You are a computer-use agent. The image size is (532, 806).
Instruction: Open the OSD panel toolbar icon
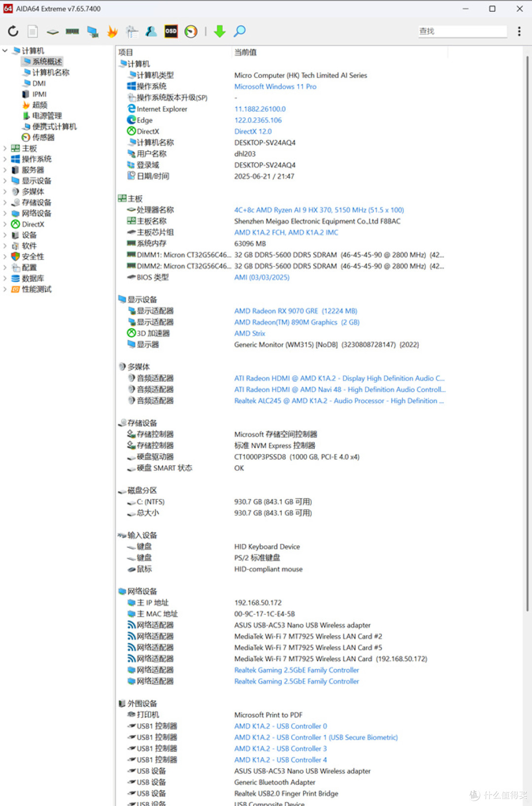171,32
